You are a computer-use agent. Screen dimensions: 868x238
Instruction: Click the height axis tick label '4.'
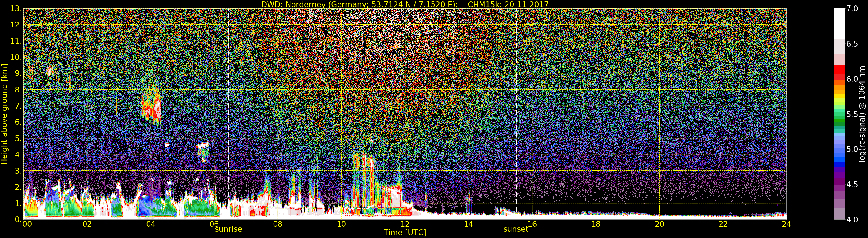coord(18,155)
